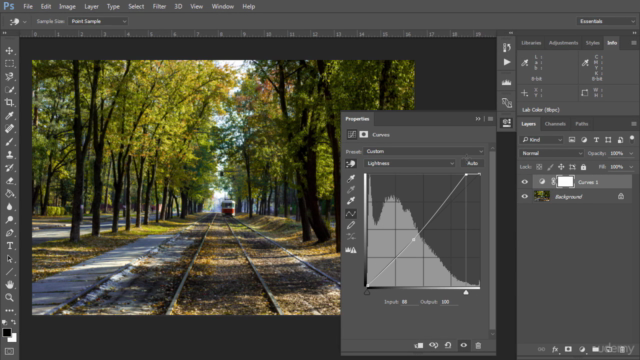Screen dimensions: 640x360
Task: Click the black point eyedropper in Curves
Action: [x=351, y=178]
